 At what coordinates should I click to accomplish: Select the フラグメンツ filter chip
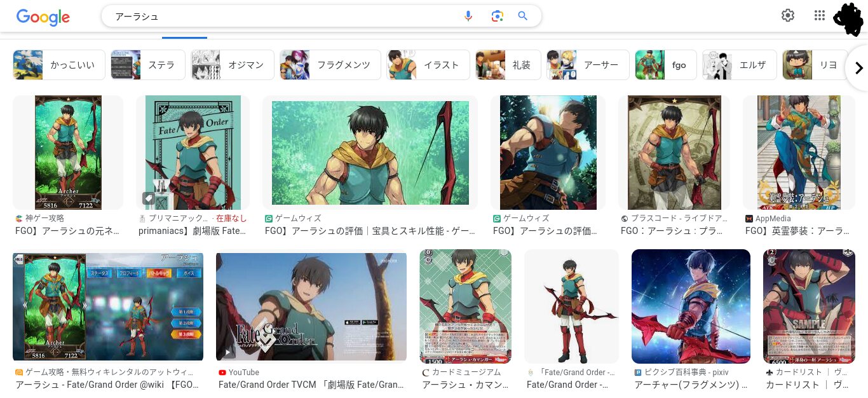330,65
